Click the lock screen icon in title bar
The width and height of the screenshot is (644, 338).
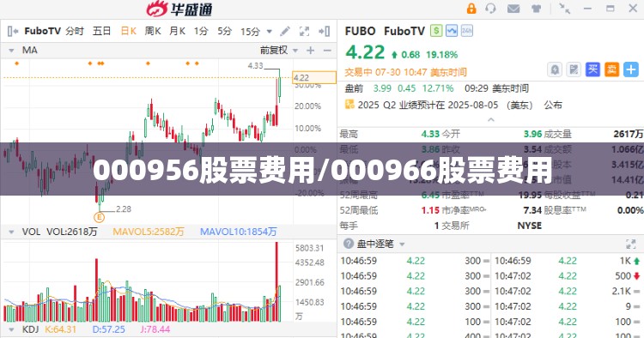tap(471, 9)
